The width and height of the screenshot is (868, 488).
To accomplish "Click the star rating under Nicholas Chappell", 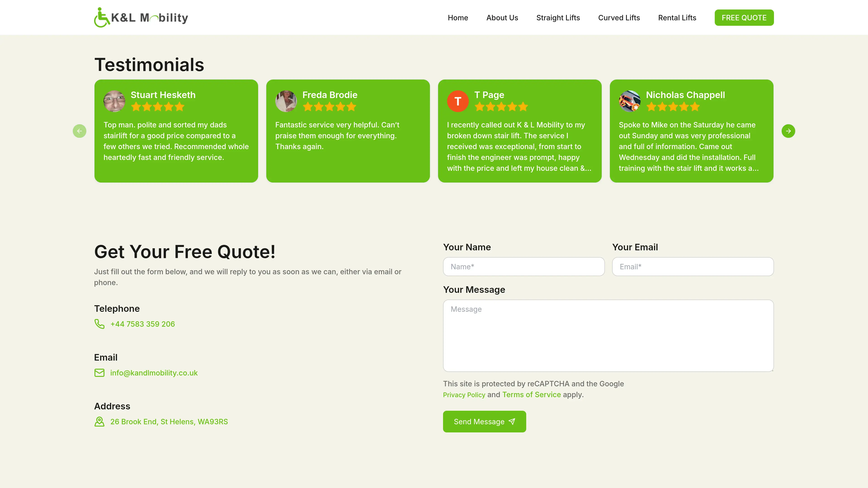I will [x=673, y=107].
